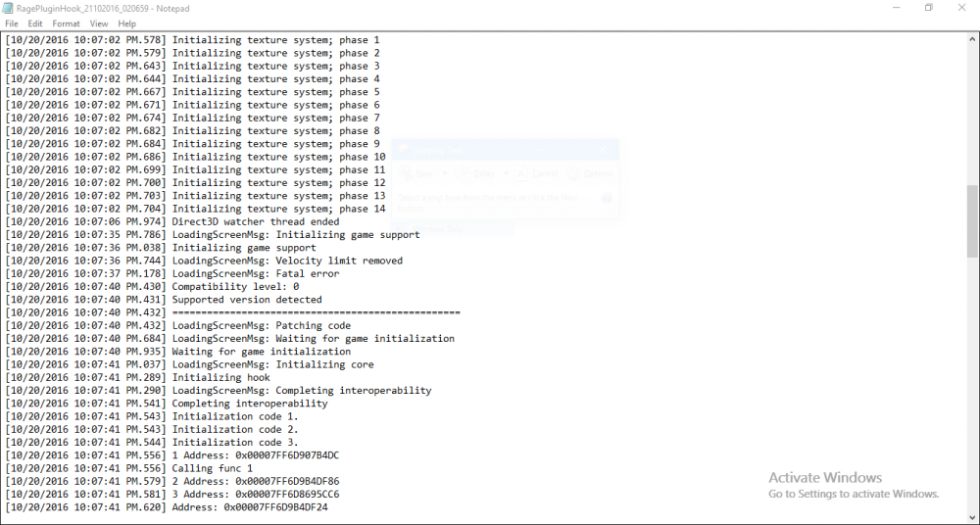
Task: Click 'LoadingScreenMsg: Waiting for game initialization' line
Action: (x=230, y=339)
